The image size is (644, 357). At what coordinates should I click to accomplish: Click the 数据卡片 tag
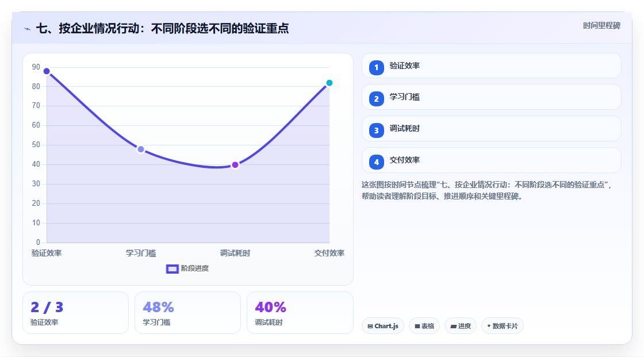[x=503, y=326]
